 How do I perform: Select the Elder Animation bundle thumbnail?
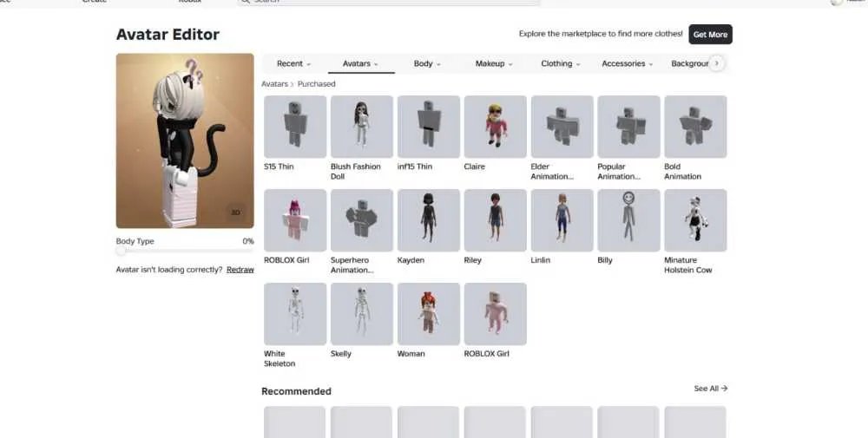[562, 127]
